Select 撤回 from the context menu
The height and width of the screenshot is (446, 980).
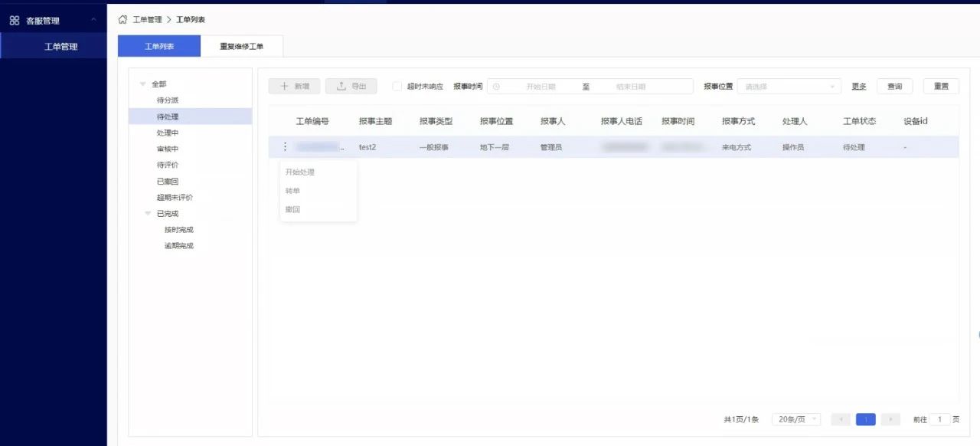coord(292,208)
